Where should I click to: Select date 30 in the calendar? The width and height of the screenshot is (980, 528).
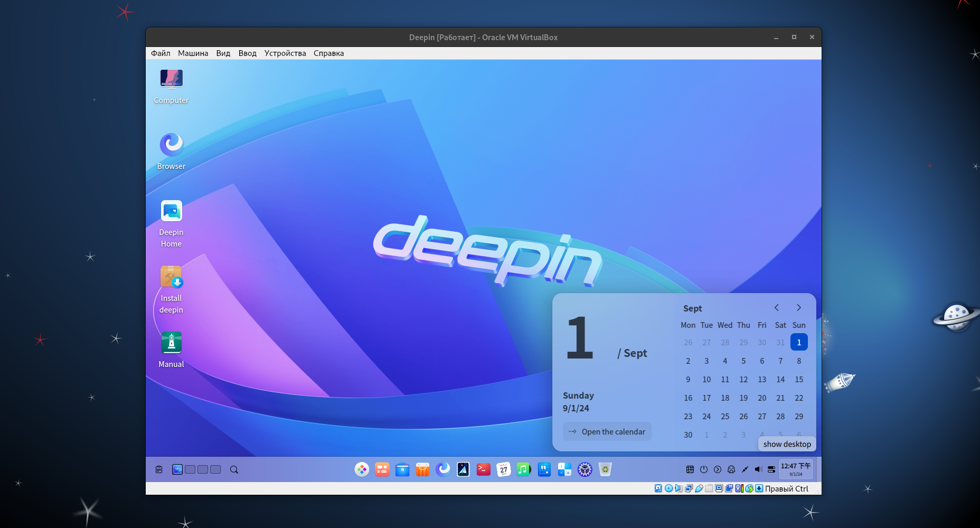click(x=688, y=435)
